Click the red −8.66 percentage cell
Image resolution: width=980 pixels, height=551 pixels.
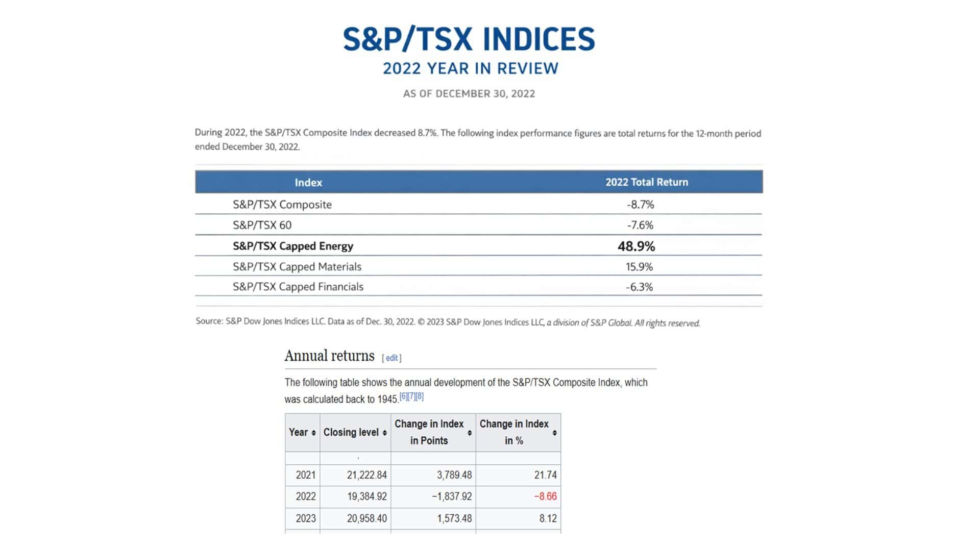point(545,496)
